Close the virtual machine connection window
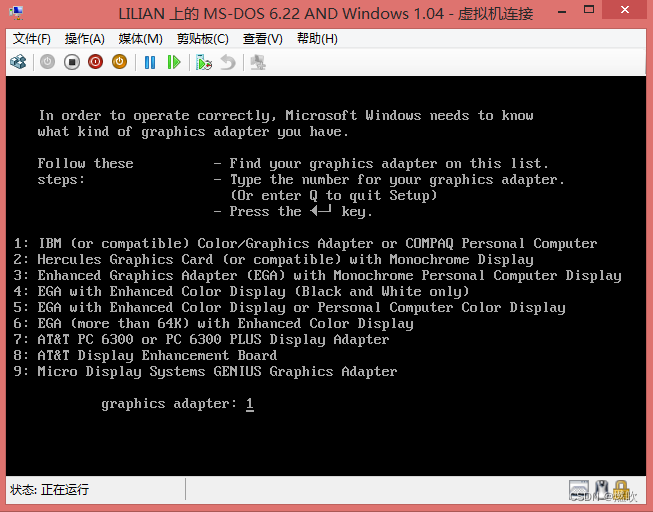Image resolution: width=653 pixels, height=512 pixels. (x=625, y=10)
